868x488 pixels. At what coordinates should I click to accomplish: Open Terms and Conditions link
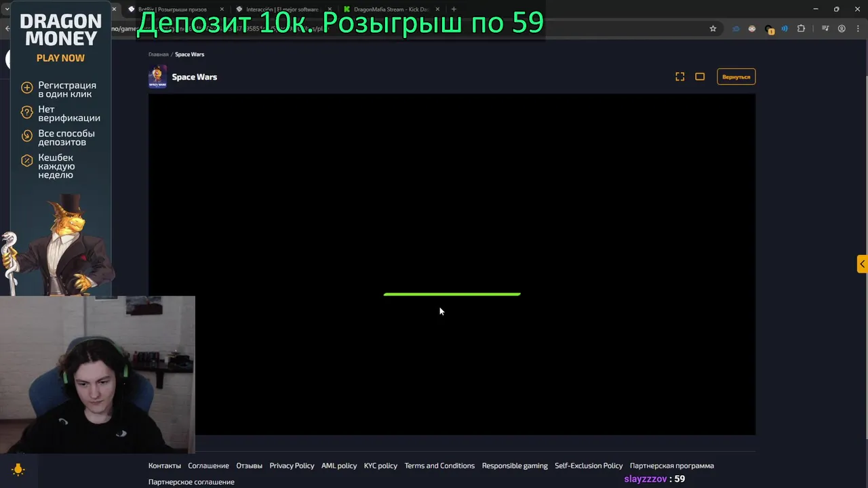(439, 466)
